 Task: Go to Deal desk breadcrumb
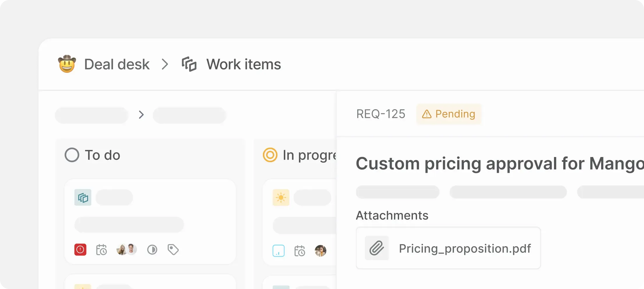point(117,64)
